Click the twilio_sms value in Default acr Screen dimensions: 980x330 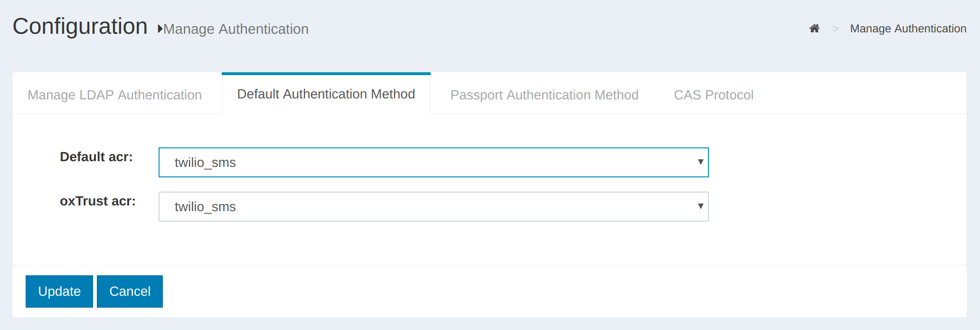(205, 163)
